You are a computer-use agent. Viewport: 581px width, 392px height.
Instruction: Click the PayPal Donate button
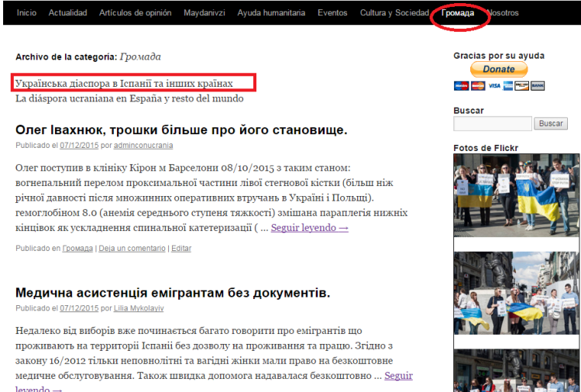coord(499,69)
